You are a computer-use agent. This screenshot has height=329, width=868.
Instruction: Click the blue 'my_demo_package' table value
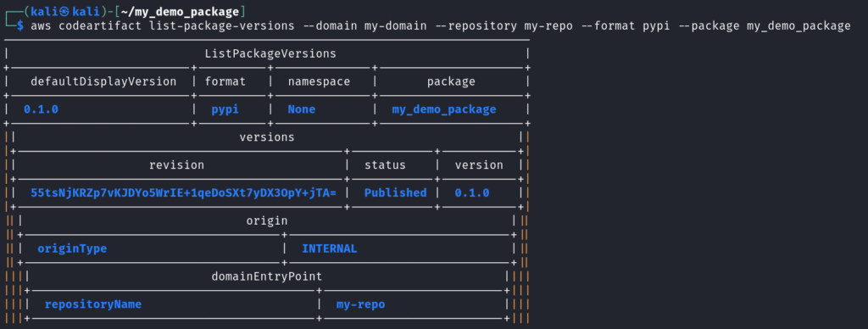coord(444,109)
